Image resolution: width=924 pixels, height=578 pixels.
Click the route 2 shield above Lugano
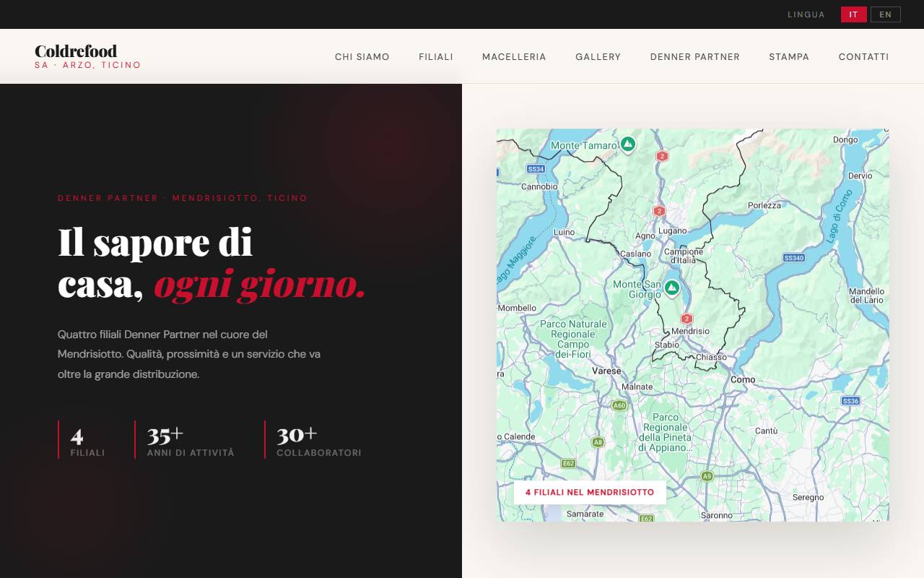pyautogui.click(x=659, y=211)
